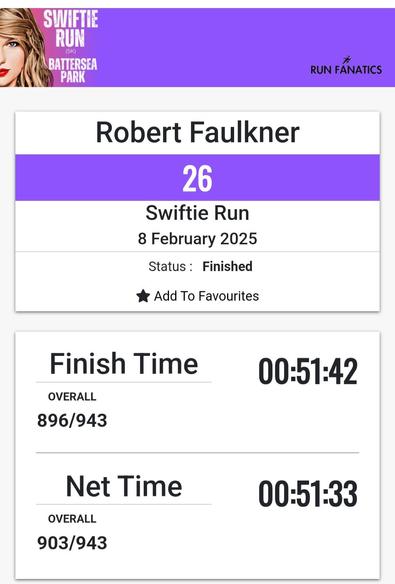Viewport: 395px width, 584px height.
Task: Click the Battersea Park text in banner
Action: coord(73,70)
